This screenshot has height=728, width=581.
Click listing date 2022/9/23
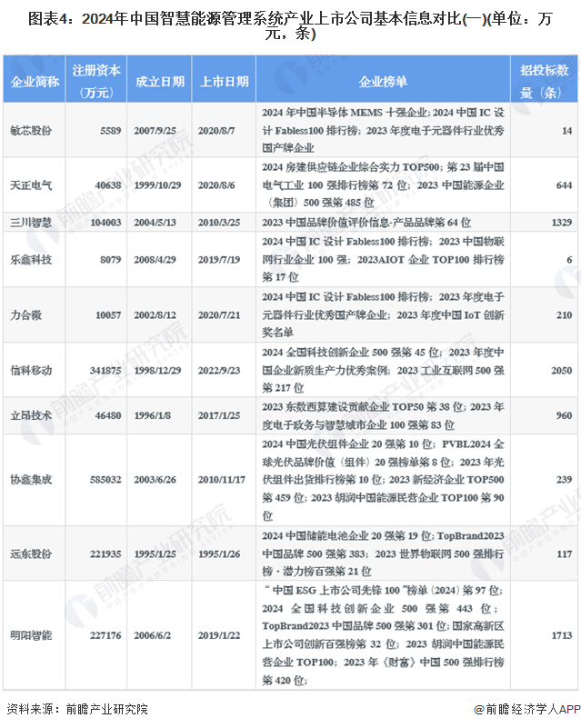point(219,371)
